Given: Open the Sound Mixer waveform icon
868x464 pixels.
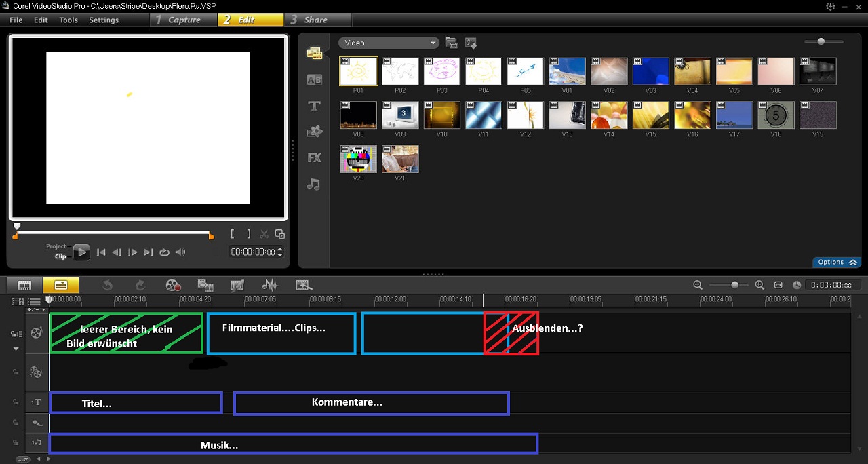Looking at the screenshot, I should click(270, 286).
